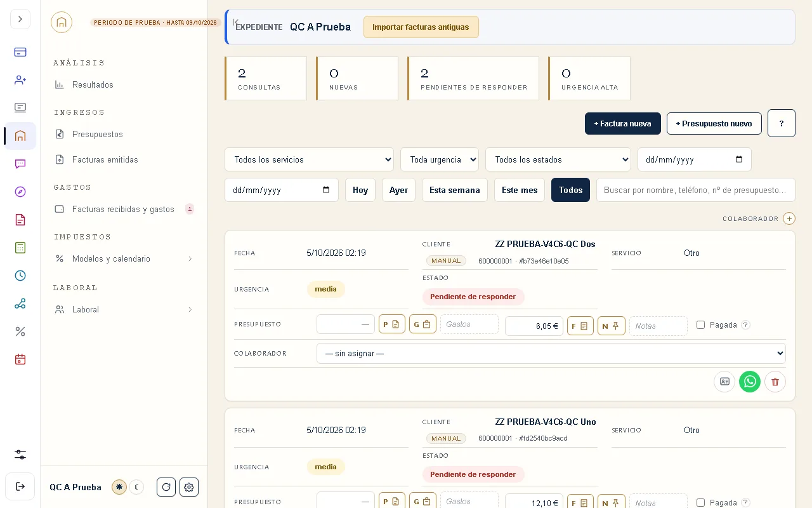Viewport: 812px width, 508px height.
Task: Open the green calculator icon in the left rail
Action: pyautogui.click(x=20, y=248)
